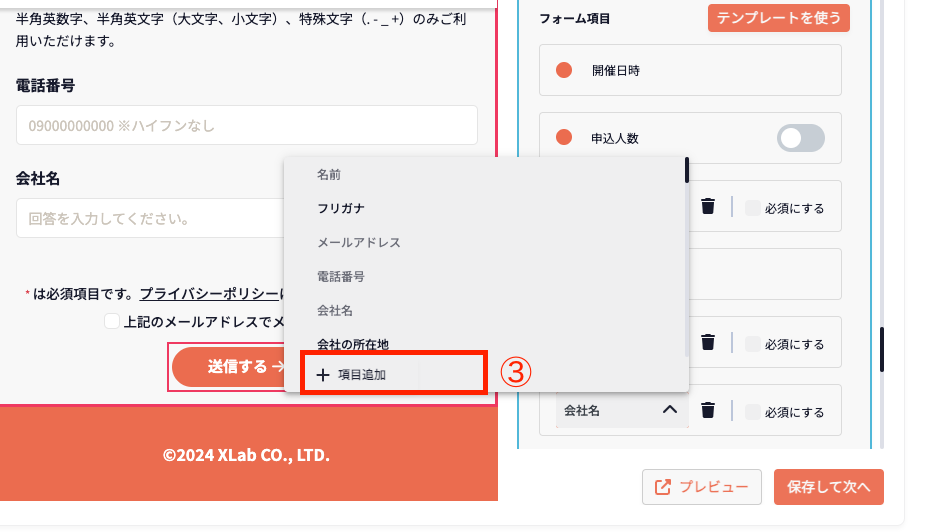
Task: Select 名前 option in the dropdown list
Action: click(x=329, y=174)
